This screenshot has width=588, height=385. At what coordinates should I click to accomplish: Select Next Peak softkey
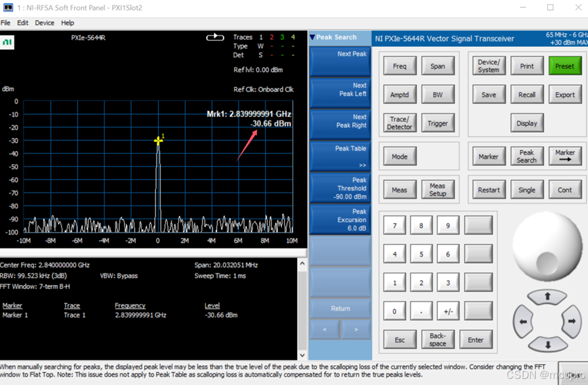(340, 62)
